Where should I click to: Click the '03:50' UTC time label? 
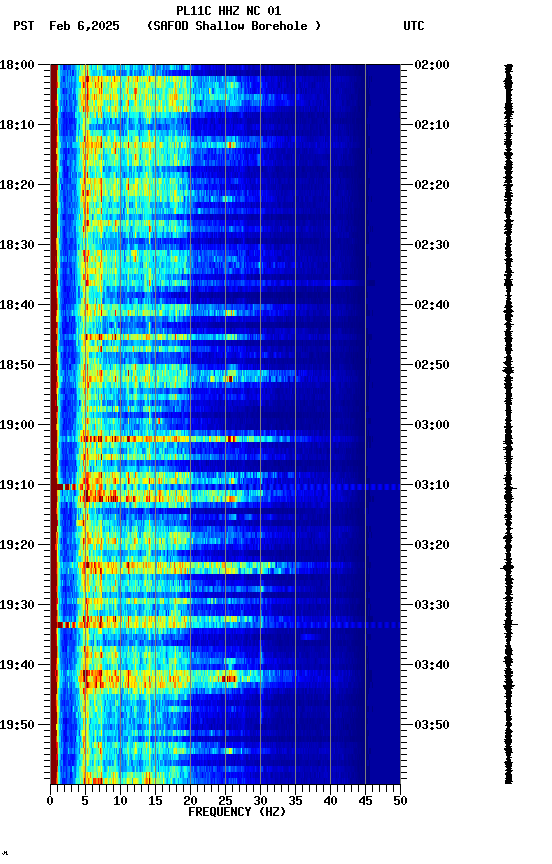tap(432, 725)
